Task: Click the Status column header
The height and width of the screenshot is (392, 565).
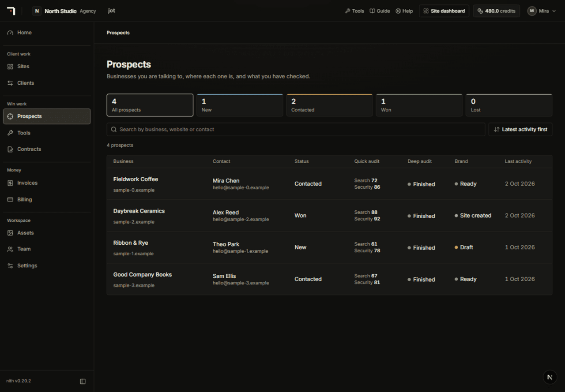Action: [301, 161]
